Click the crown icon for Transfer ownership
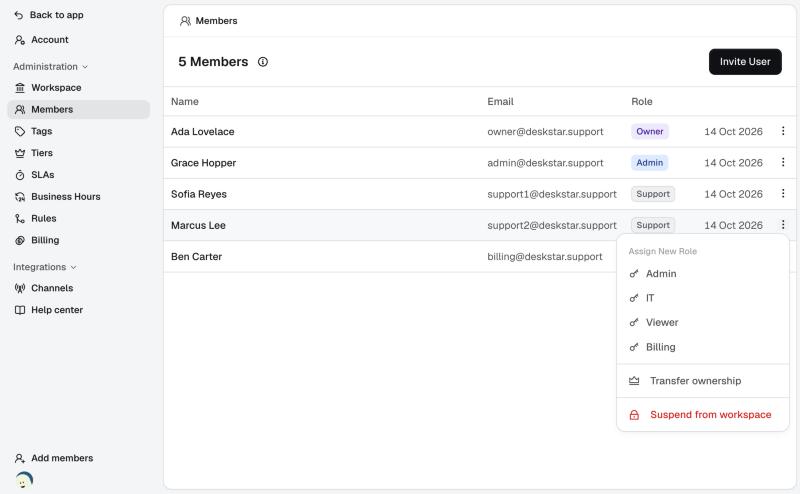 pos(634,381)
